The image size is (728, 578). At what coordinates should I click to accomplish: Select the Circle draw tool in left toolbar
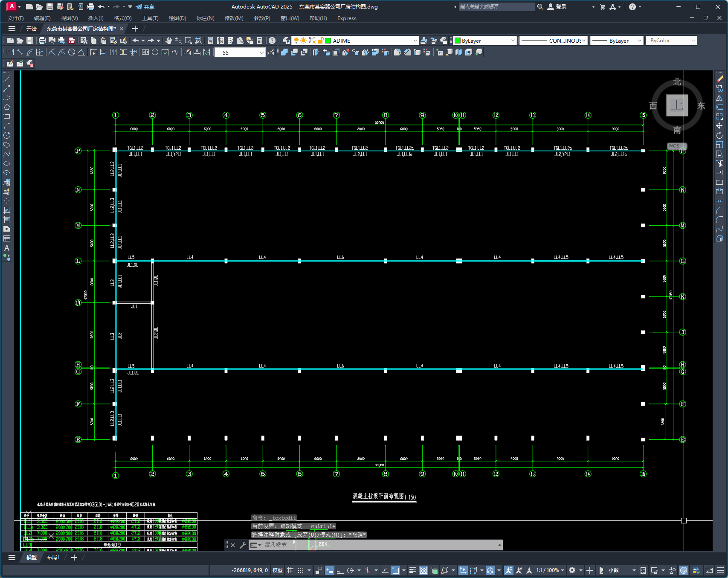click(7, 135)
